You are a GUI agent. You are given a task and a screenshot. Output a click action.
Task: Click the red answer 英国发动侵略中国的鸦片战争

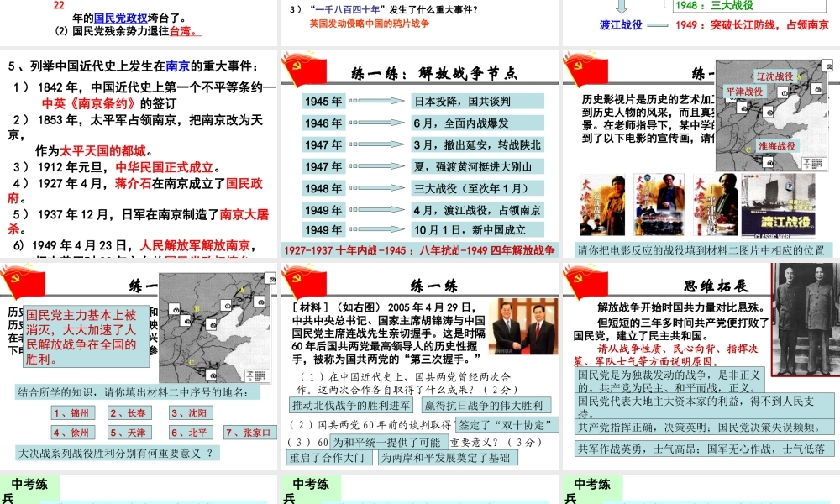[369, 24]
